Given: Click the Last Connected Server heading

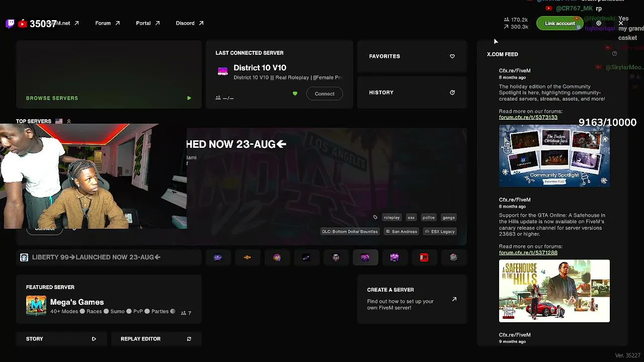Looking at the screenshot, I should (x=250, y=53).
